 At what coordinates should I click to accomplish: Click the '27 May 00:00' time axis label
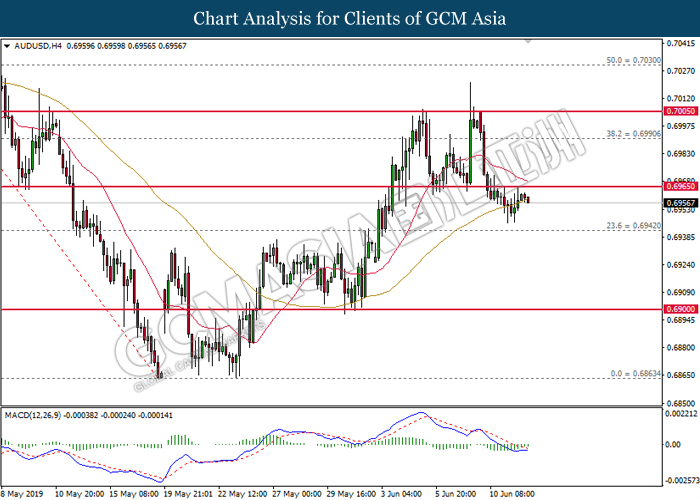click(296, 493)
